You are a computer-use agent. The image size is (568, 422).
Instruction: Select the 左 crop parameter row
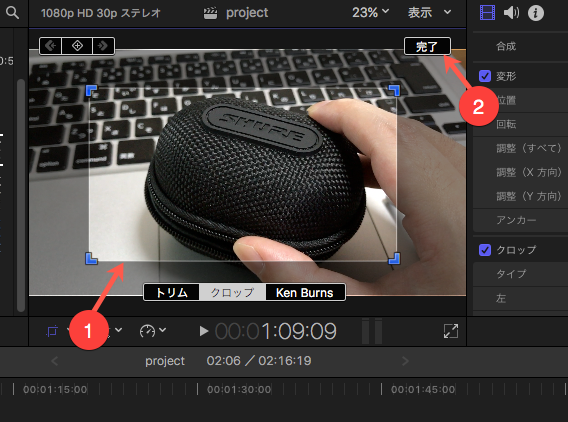point(521,298)
